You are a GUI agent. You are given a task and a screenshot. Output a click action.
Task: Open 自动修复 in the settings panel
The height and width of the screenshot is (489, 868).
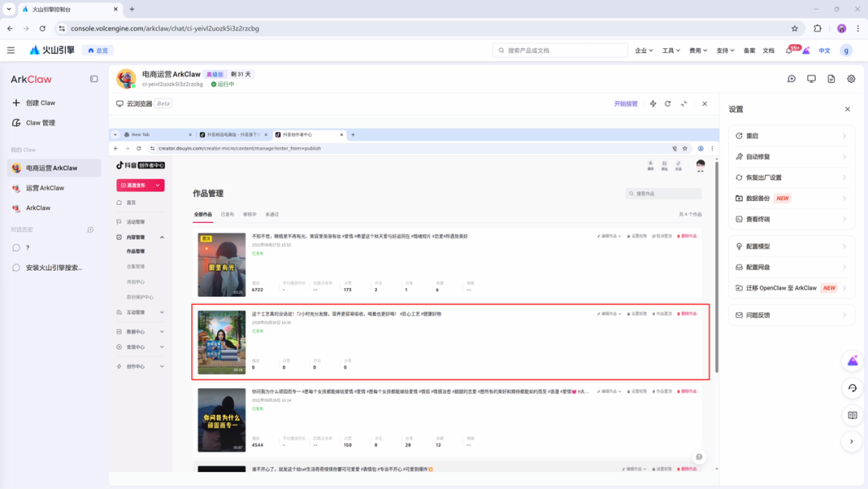point(792,157)
